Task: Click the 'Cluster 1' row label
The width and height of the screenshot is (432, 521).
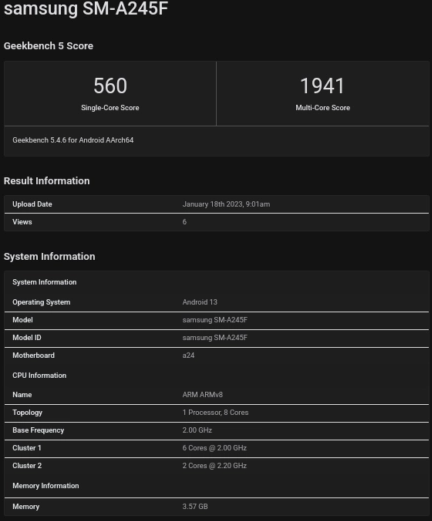Action: pyautogui.click(x=27, y=448)
